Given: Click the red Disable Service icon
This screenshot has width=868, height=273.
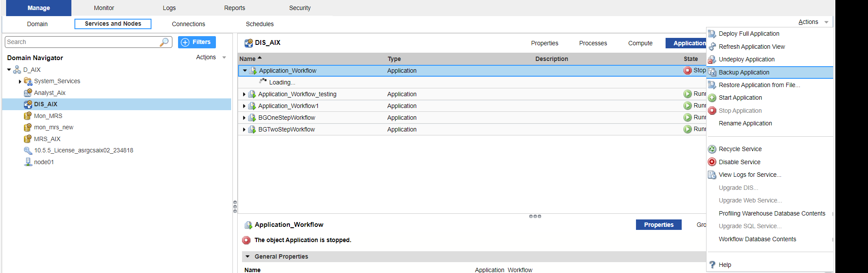Looking at the screenshot, I should [712, 162].
